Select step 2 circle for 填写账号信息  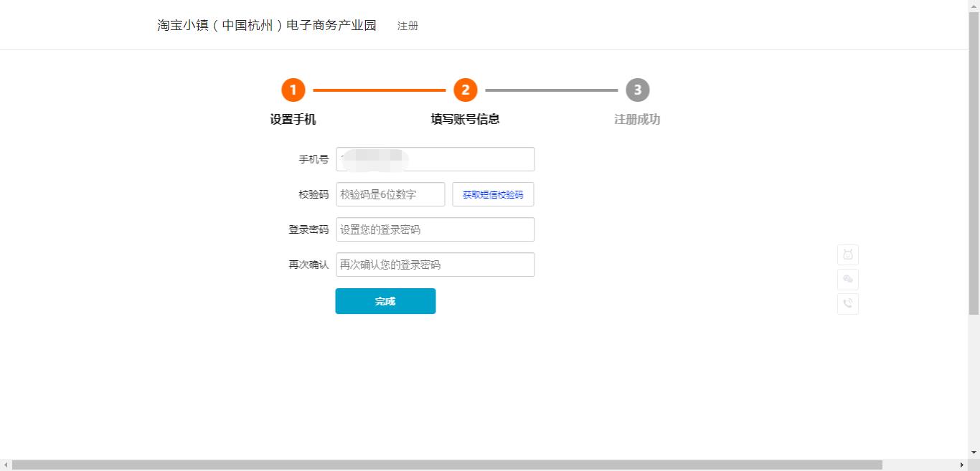click(465, 90)
